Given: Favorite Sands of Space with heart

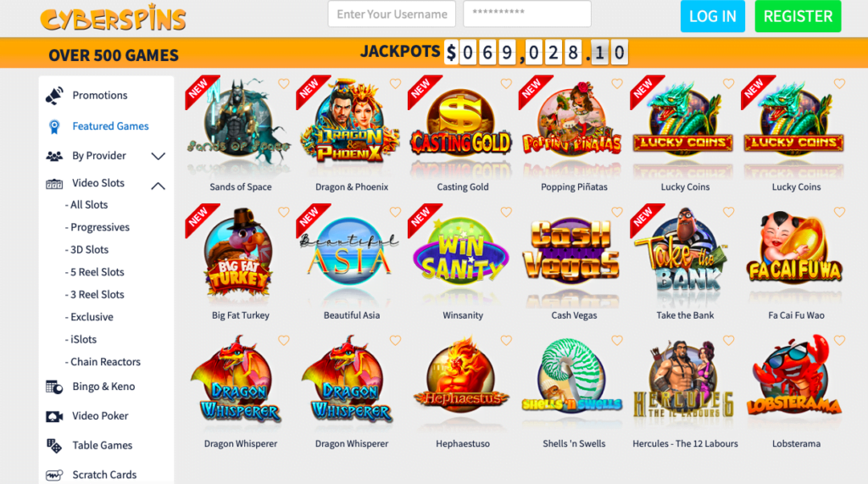Looking at the screenshot, I should coord(283,84).
